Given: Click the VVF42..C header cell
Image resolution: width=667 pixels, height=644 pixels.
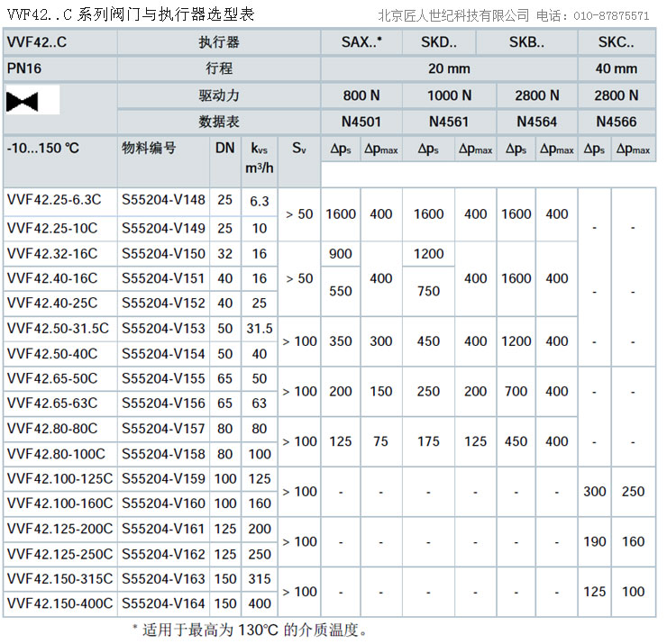Looking at the screenshot, I should tap(37, 42).
